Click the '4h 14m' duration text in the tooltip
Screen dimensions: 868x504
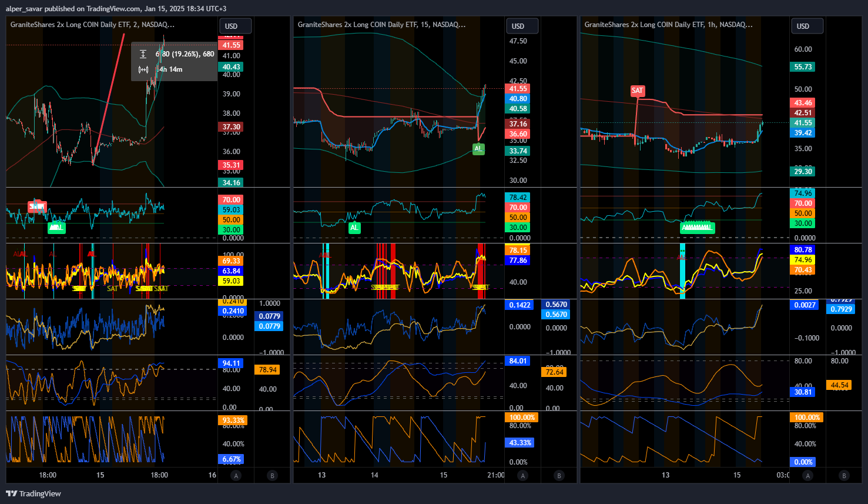click(x=170, y=69)
